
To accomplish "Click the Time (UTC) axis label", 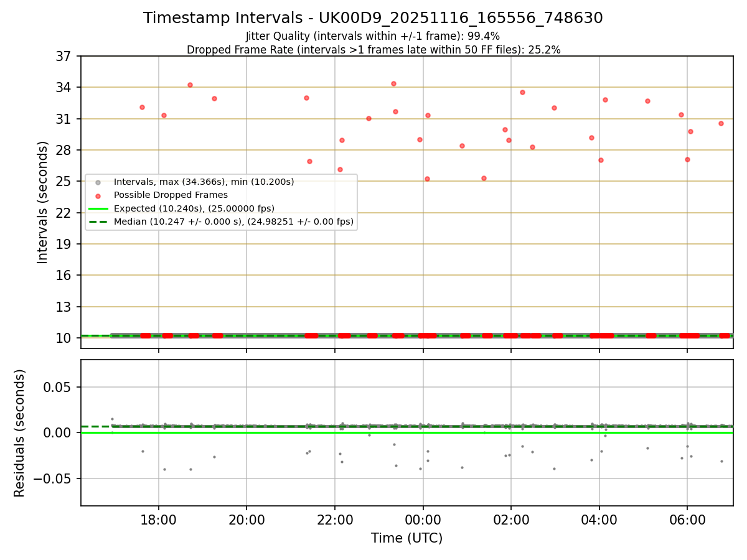I will (406, 538).
